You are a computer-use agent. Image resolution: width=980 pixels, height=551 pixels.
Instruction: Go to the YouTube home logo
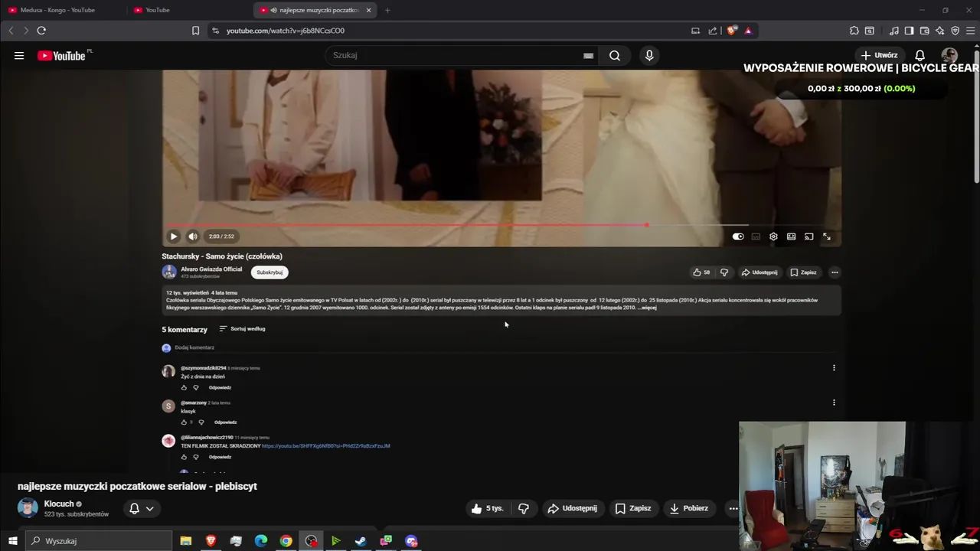(x=61, y=56)
